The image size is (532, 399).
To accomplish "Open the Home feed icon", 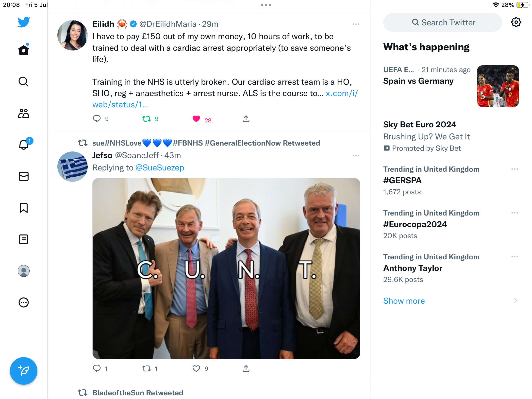I will click(24, 50).
